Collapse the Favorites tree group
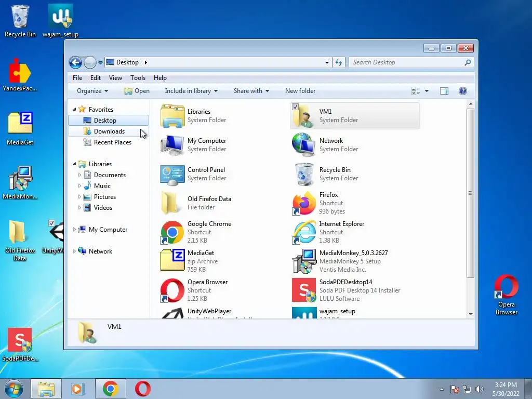Screen dimensions: 532x399 coord(74,109)
